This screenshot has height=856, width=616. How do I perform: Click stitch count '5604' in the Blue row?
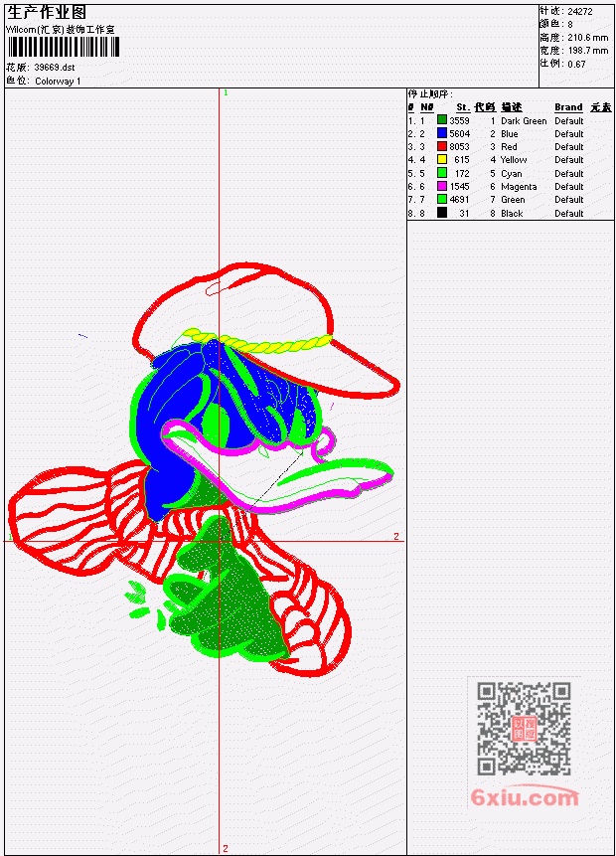[459, 134]
